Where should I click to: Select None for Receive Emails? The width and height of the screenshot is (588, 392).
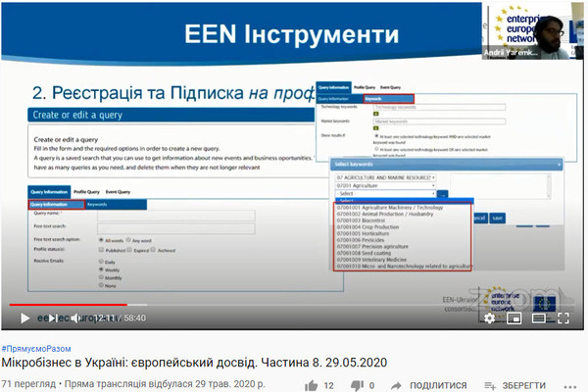(101, 285)
